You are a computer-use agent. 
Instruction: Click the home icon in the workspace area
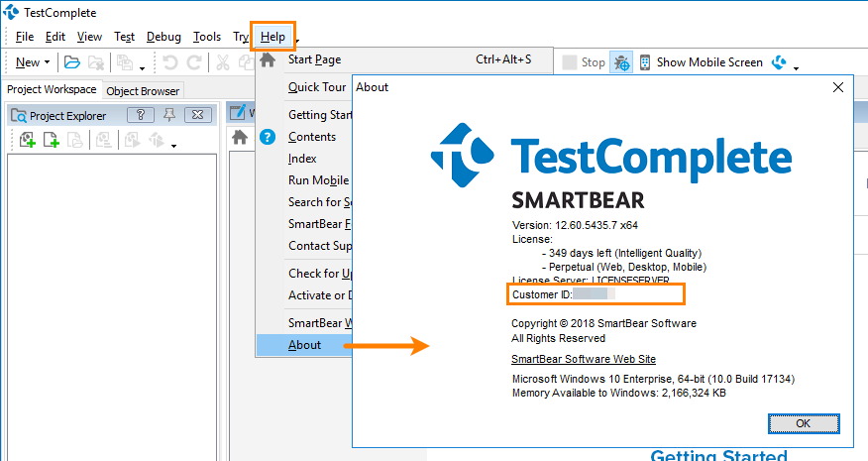(240, 137)
